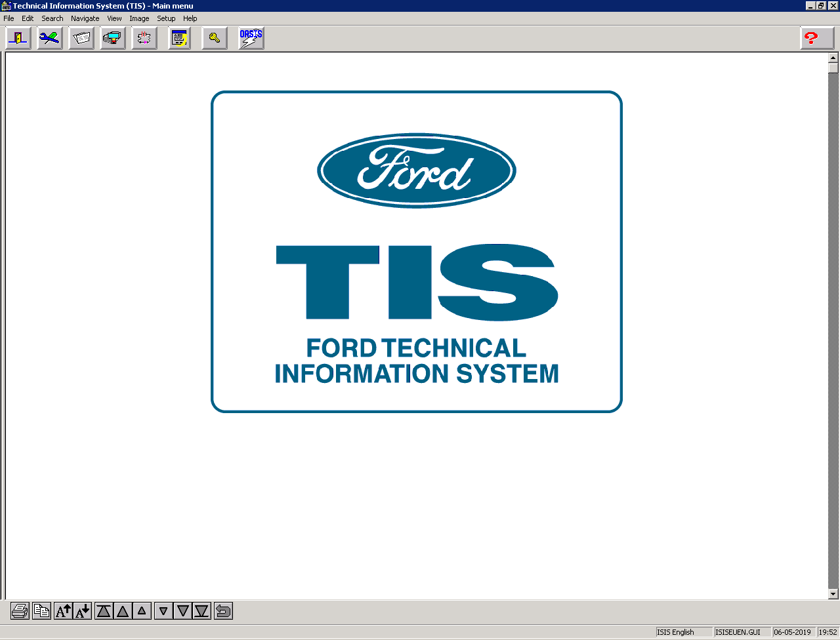Click the small down triangle button
Screen dimensions: 840x640
[163, 611]
